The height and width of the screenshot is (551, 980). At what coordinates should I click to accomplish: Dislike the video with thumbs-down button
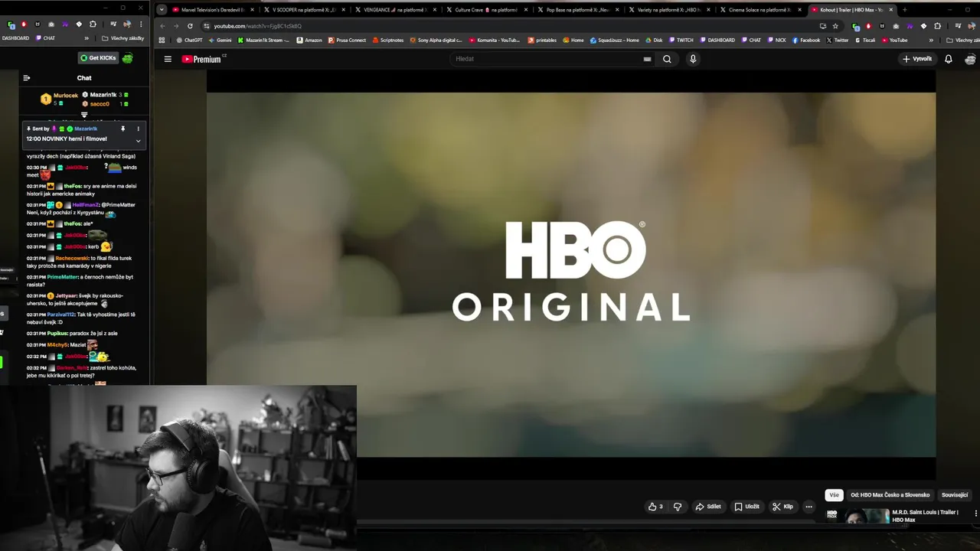[x=678, y=507]
